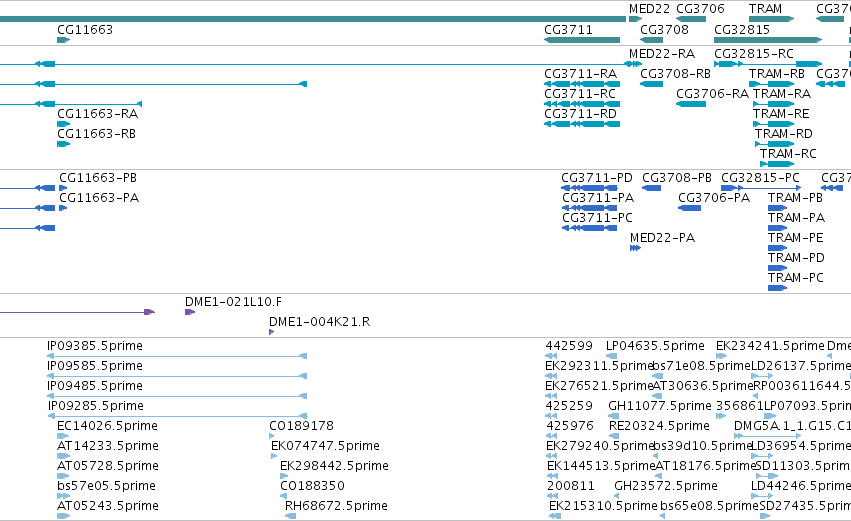Select protein CG3711-PD
The height and width of the screenshot is (521, 851).
596,178
